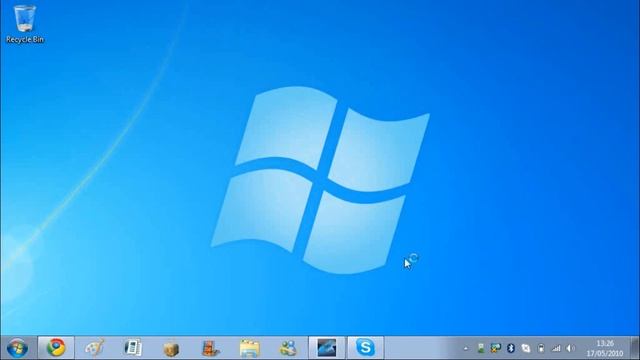Image resolution: width=640 pixels, height=360 pixels.
Task: Click the green device tray icon
Action: click(x=481, y=348)
